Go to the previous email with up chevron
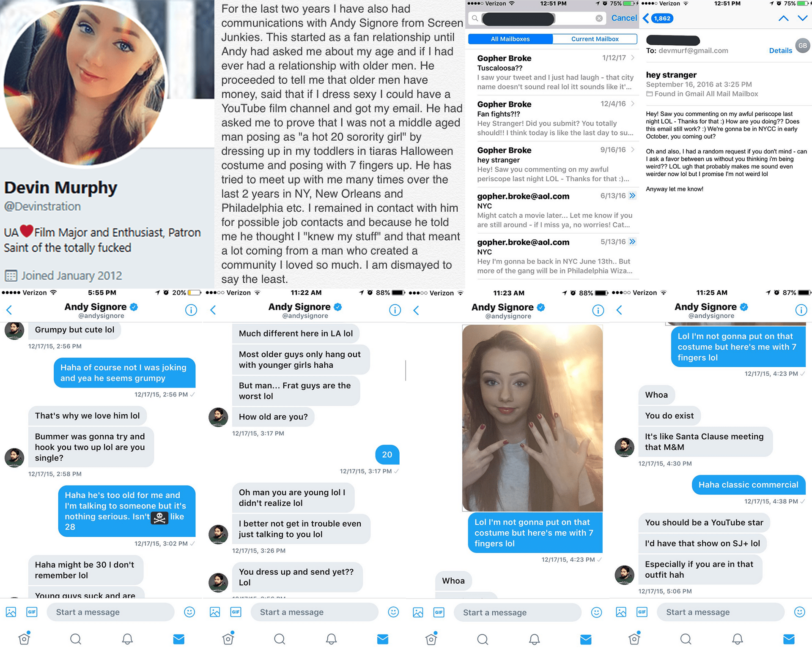The height and width of the screenshot is (650, 812). pyautogui.click(x=783, y=18)
